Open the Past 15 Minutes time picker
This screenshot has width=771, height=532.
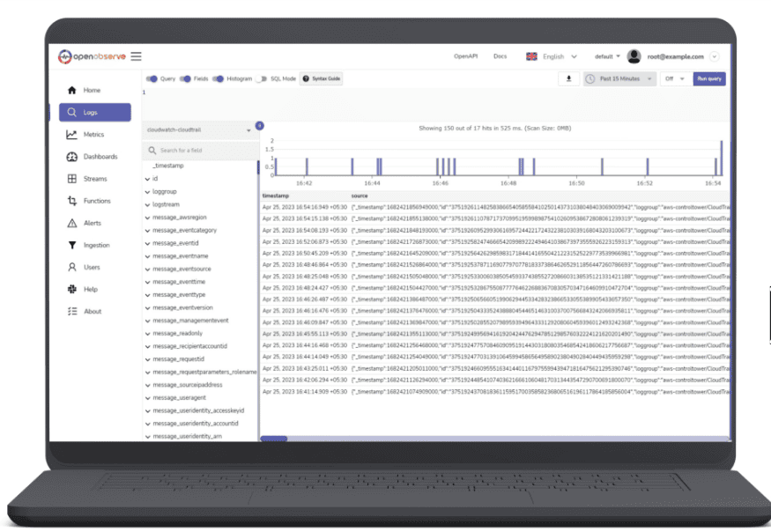tap(619, 78)
